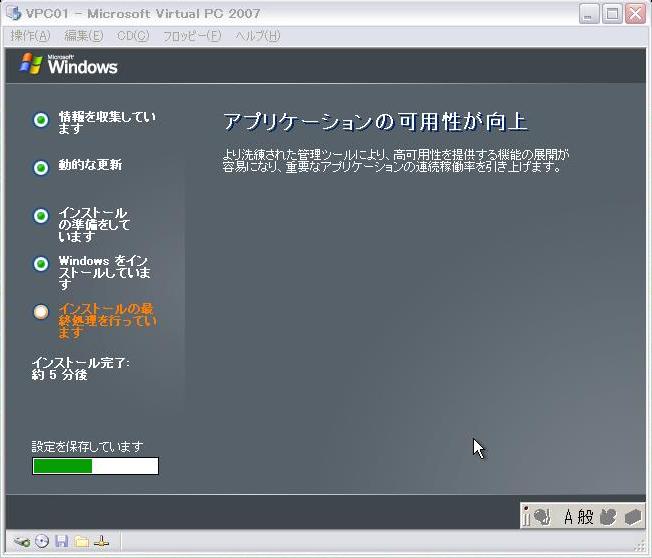Click the インストールの最終処理 step indicator
Viewport: 652px width, 558px height.
(x=41, y=312)
